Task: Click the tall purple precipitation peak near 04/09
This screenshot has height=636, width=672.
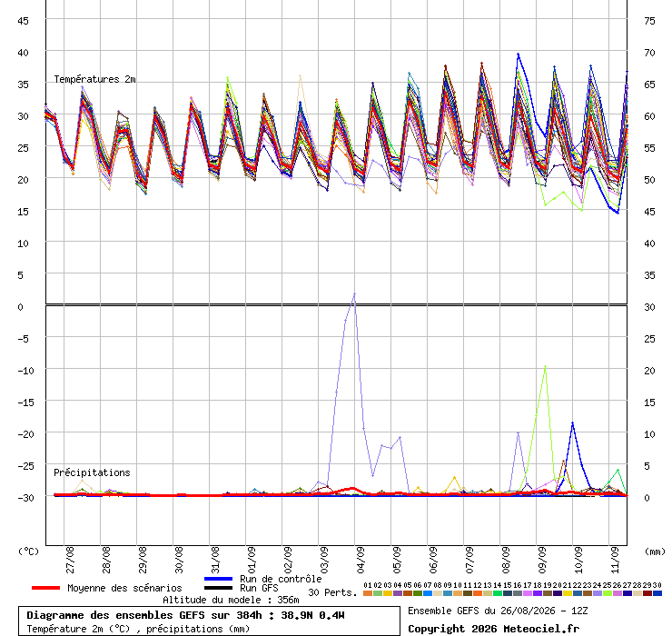Action: [354, 294]
